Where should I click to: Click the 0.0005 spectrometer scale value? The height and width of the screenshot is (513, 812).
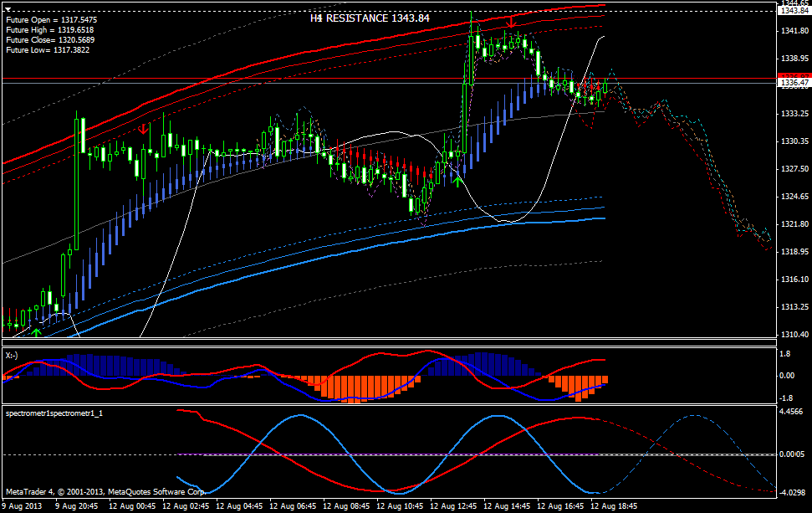coord(792,454)
